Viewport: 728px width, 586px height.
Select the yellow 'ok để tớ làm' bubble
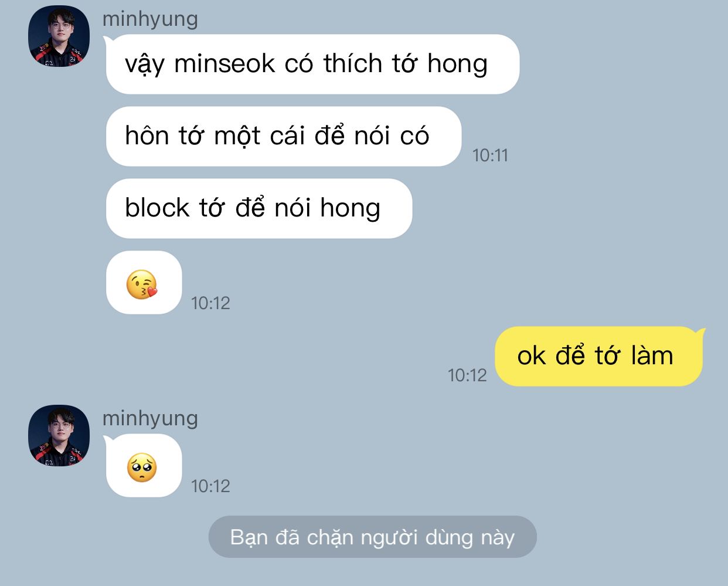598,356
